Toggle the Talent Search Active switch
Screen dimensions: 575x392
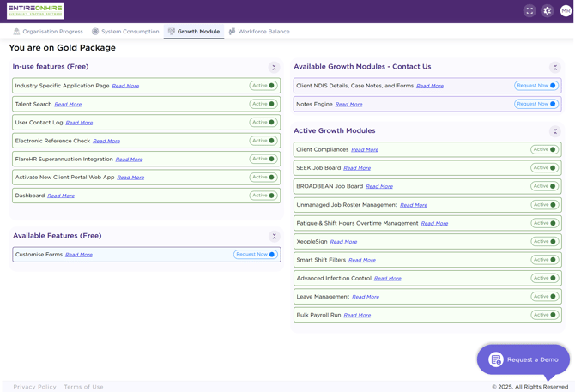coord(263,104)
